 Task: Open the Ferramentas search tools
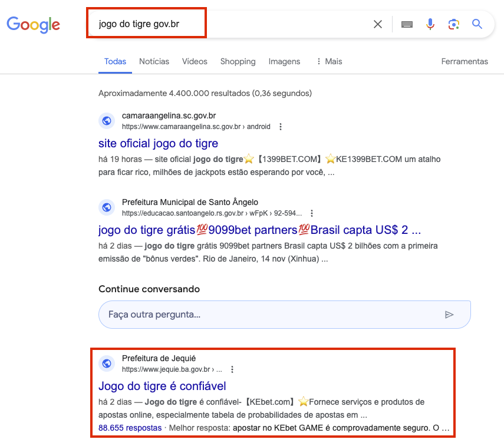coord(465,61)
